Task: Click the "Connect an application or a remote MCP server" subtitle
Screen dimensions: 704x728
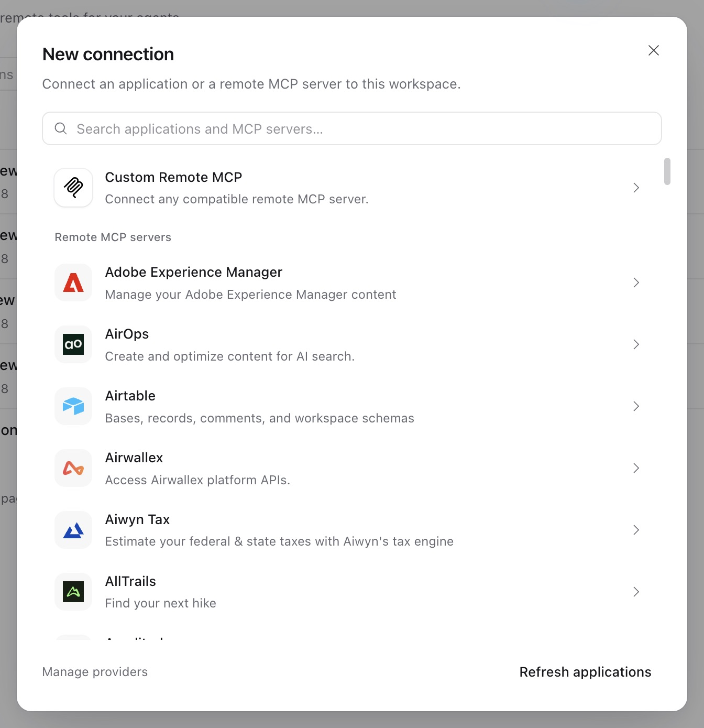Action: click(251, 84)
